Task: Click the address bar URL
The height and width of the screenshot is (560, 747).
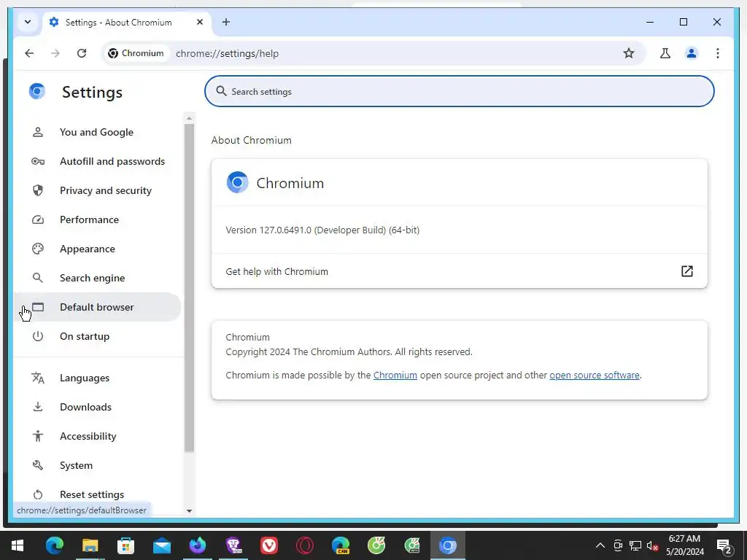Action: coord(228,53)
